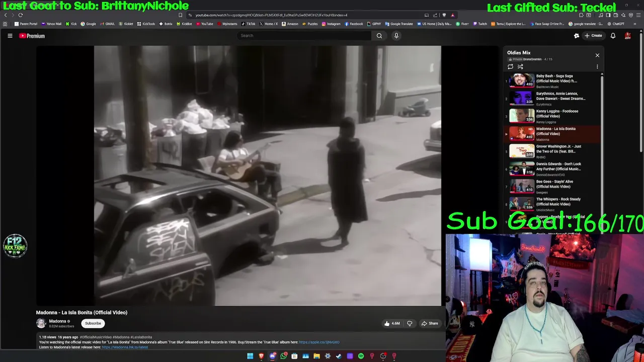Select Madonna - La Isla Bonita playlist row
Viewport: 644px width, 362px height.
pos(552,134)
